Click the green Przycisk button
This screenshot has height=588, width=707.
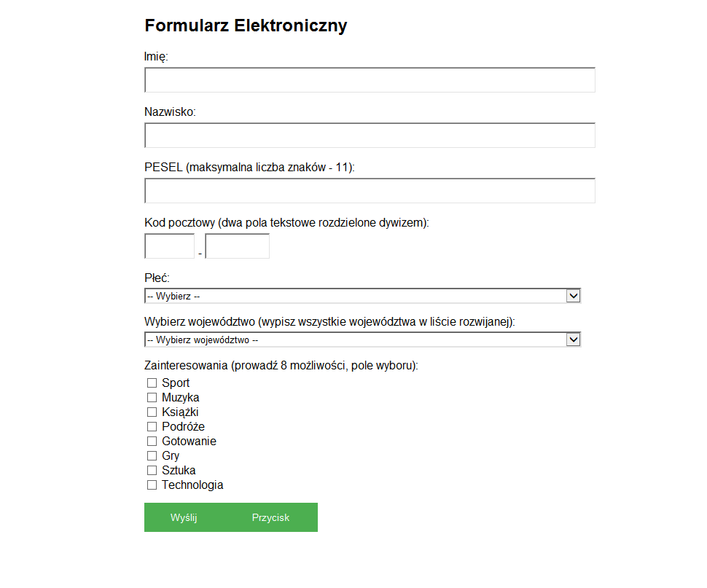click(x=270, y=518)
